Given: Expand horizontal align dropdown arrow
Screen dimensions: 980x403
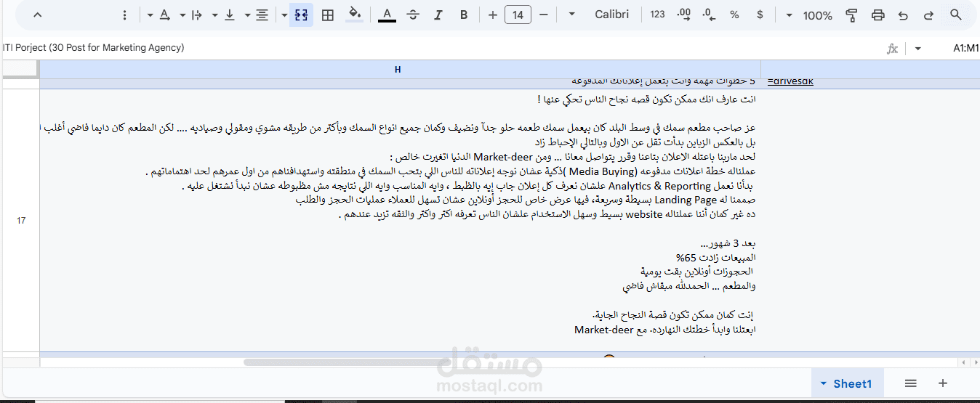Looking at the screenshot, I should pyautogui.click(x=248, y=15).
